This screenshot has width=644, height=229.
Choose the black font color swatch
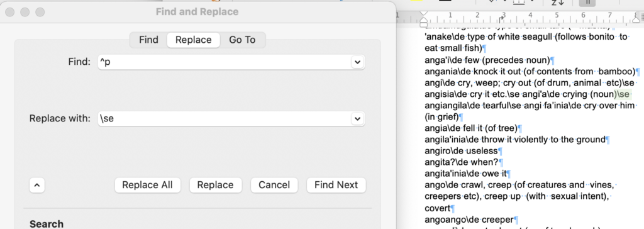(445, 1)
